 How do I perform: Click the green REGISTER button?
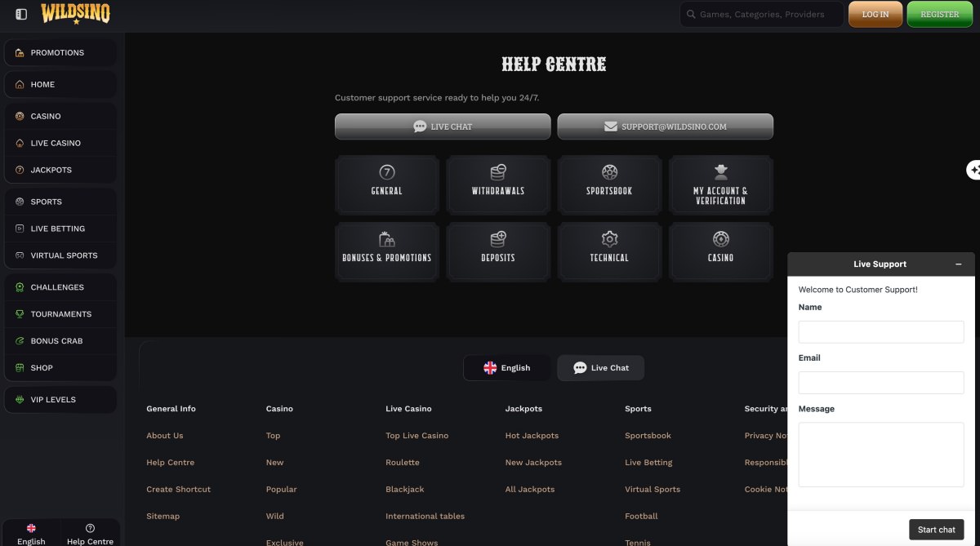[940, 14]
